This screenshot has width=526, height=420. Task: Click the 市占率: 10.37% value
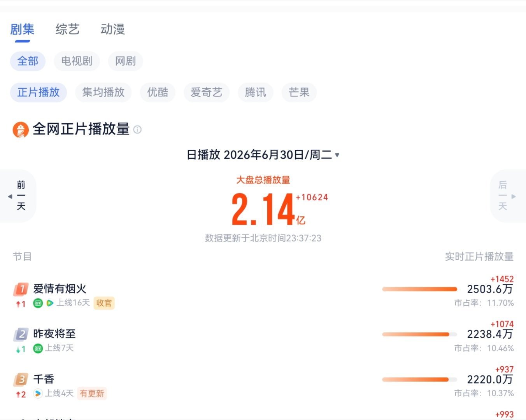pos(484,394)
